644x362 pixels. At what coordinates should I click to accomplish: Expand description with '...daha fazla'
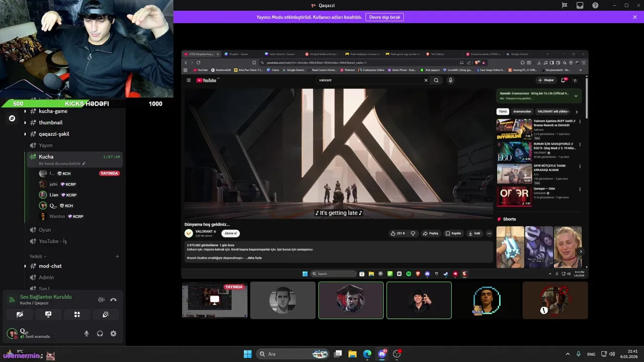click(x=254, y=258)
